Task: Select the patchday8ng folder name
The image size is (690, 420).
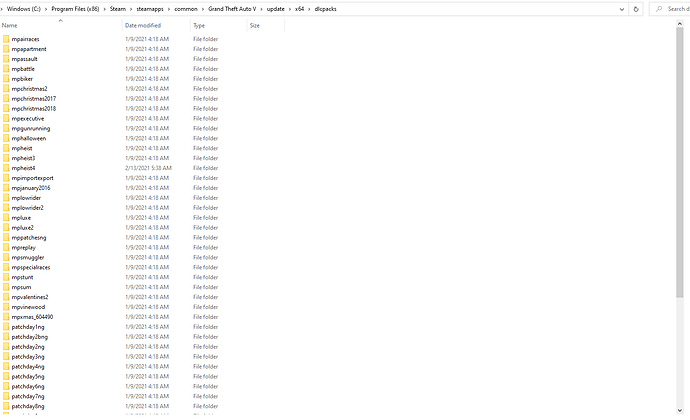Action: tap(28, 406)
